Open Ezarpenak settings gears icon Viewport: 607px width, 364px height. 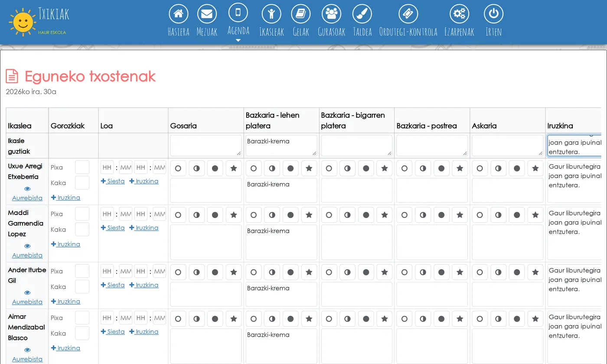coord(459,14)
